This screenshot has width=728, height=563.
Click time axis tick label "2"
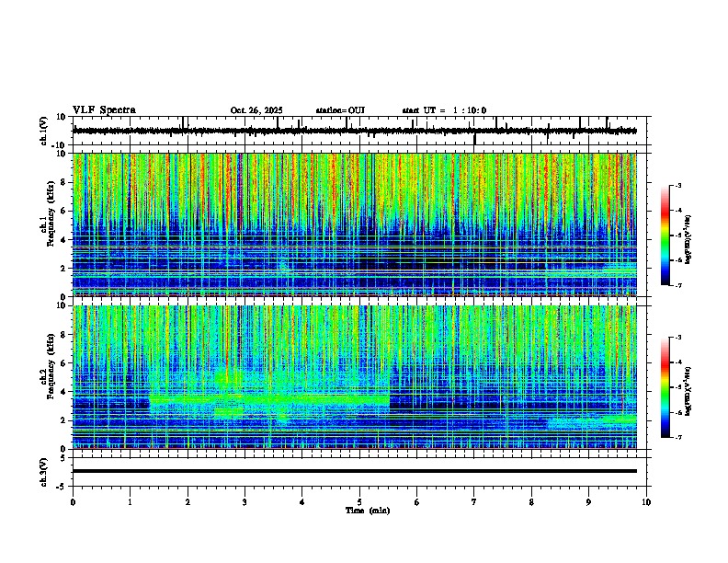pyautogui.click(x=188, y=502)
